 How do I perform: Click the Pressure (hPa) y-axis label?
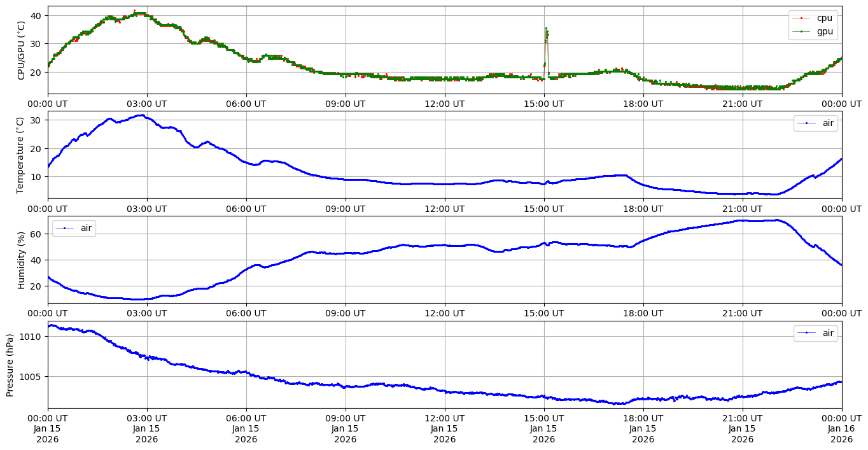pyautogui.click(x=10, y=365)
